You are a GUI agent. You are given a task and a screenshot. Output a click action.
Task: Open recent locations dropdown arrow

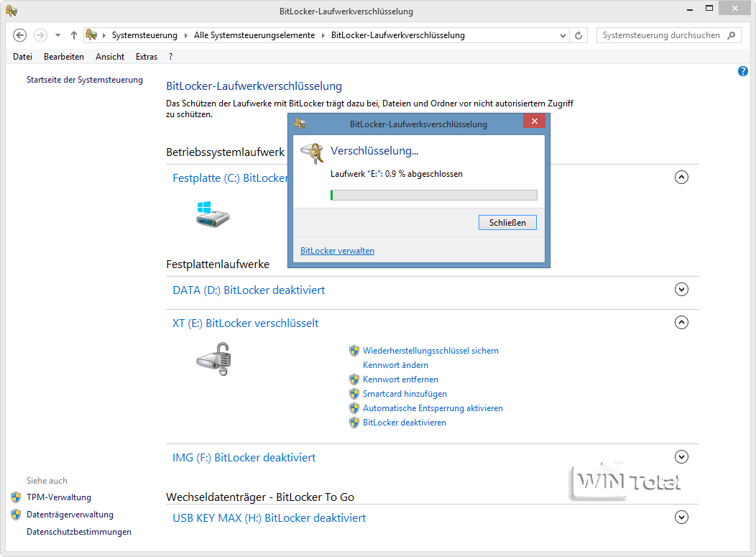click(57, 35)
